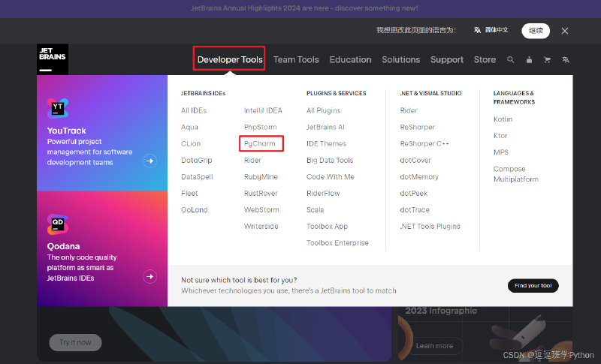
Task: Open the Education menu
Action: click(350, 60)
